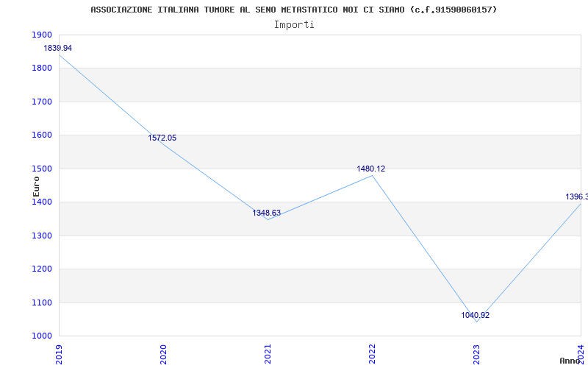The image size is (588, 368).
Task: Click the 1700 y-axis tick label
Action: pos(42,102)
